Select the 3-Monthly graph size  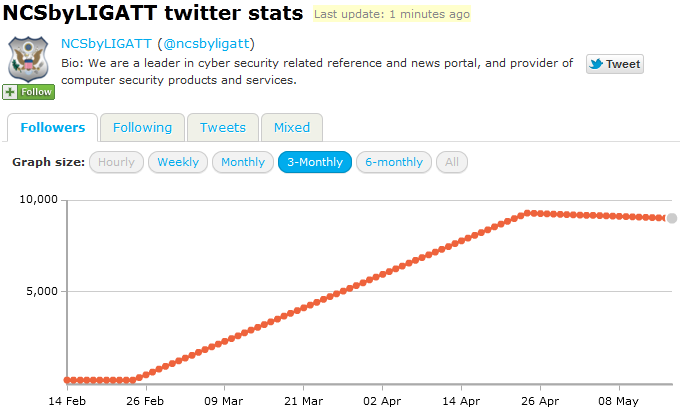point(315,162)
